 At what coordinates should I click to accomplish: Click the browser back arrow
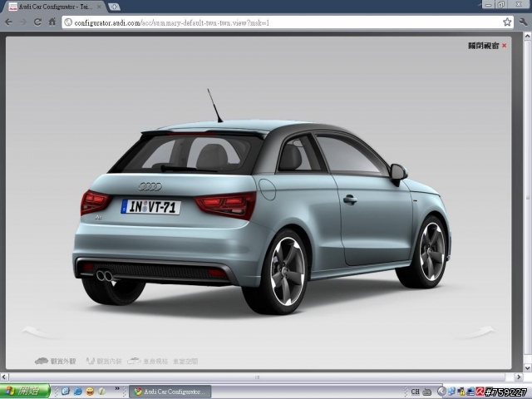tap(8, 22)
